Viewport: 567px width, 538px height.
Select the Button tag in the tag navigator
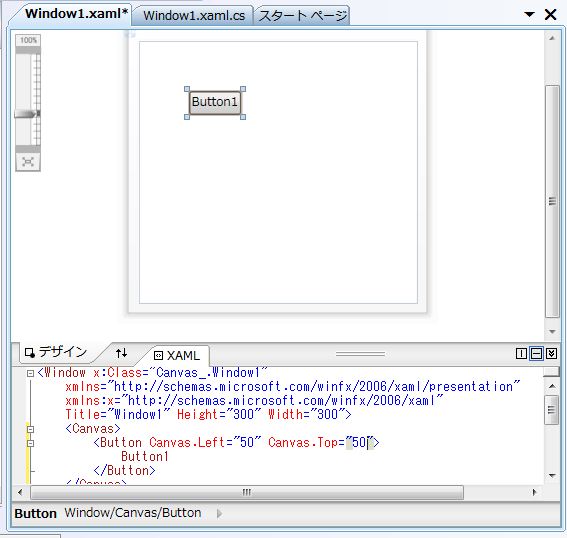tap(35, 513)
